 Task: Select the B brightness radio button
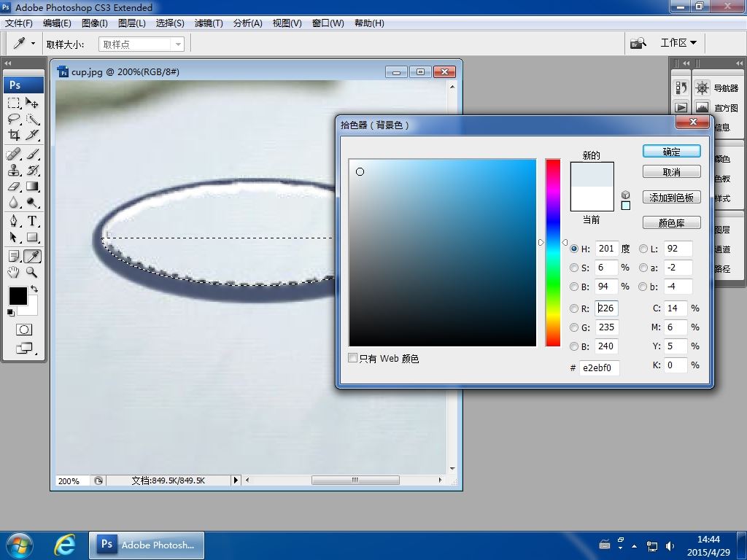[x=574, y=287]
